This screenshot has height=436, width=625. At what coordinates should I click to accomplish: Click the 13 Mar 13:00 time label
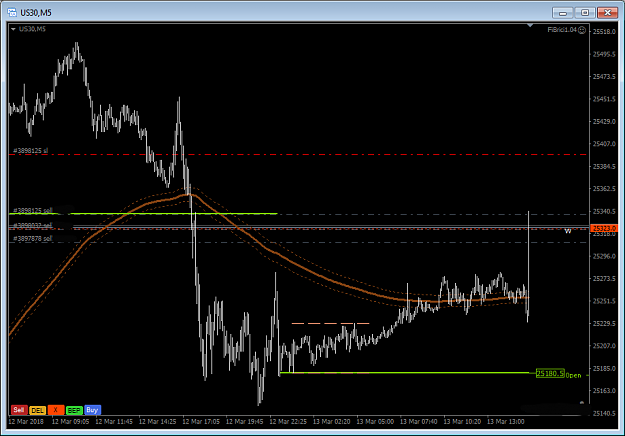click(505, 421)
